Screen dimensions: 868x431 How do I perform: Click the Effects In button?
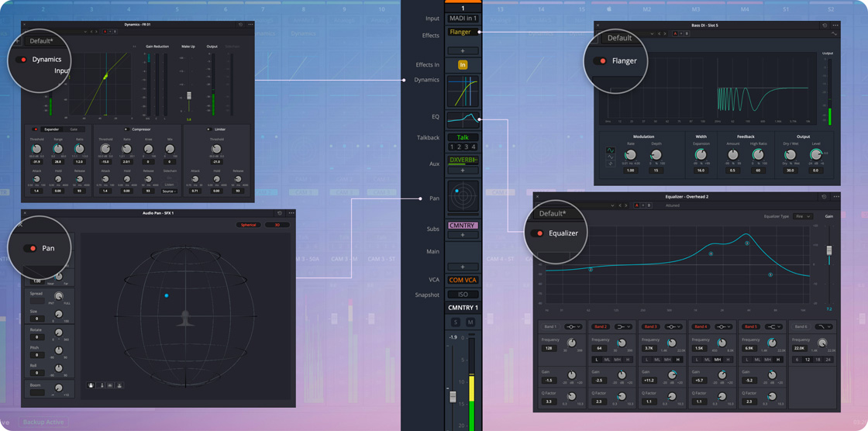click(x=463, y=65)
